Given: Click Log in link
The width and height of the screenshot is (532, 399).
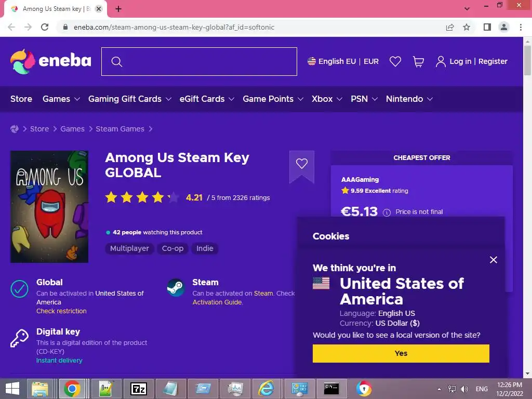Looking at the screenshot, I should tap(460, 61).
